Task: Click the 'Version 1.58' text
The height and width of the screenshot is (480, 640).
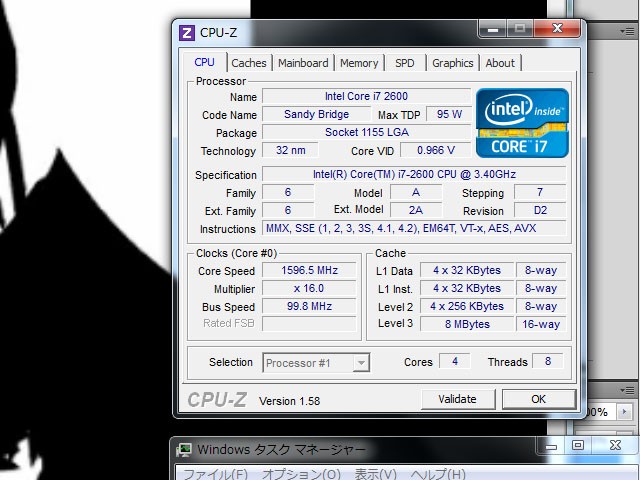Action: (x=289, y=401)
